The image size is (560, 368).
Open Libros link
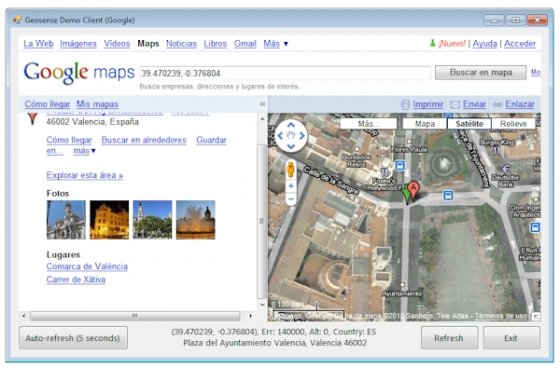[215, 44]
